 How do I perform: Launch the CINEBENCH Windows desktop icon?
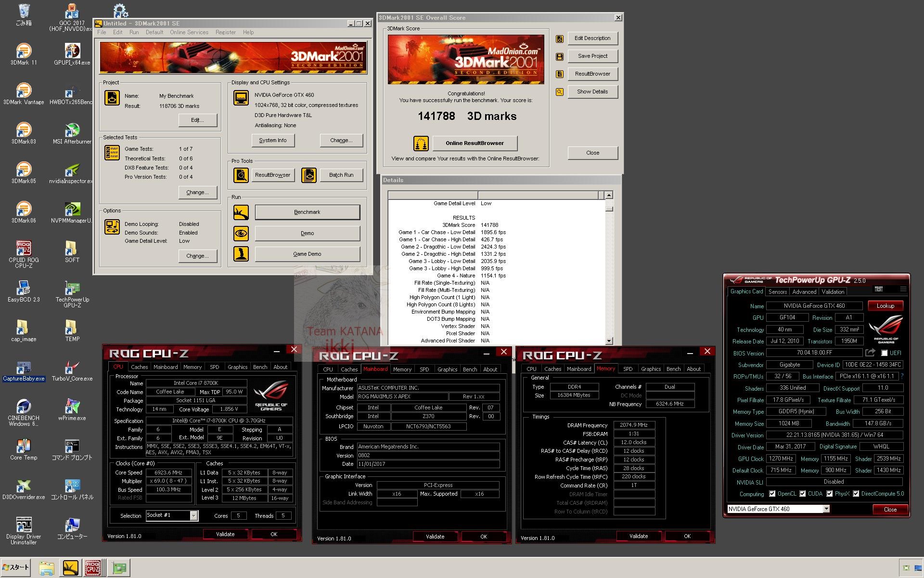[24, 412]
